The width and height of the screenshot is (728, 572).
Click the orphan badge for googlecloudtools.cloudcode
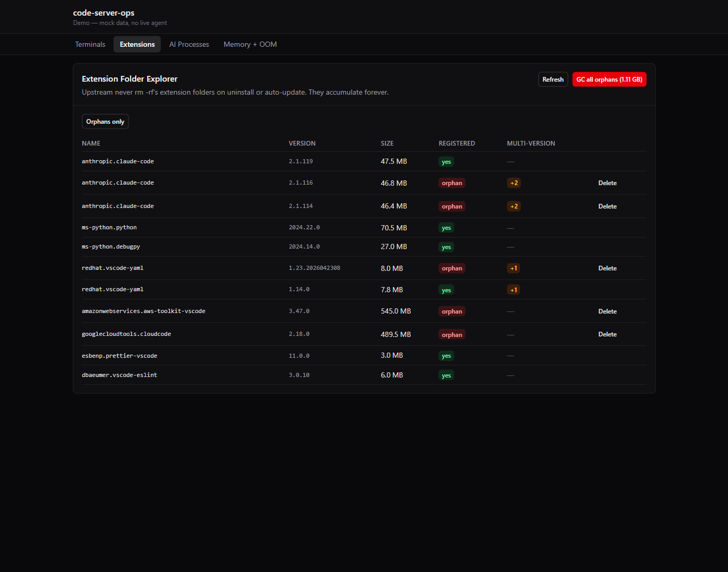coord(452,335)
